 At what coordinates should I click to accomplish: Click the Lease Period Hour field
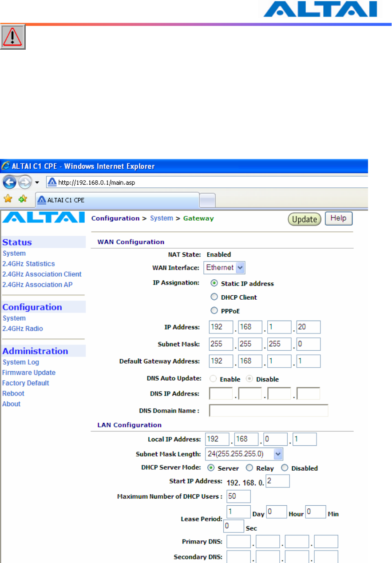[x=276, y=511]
